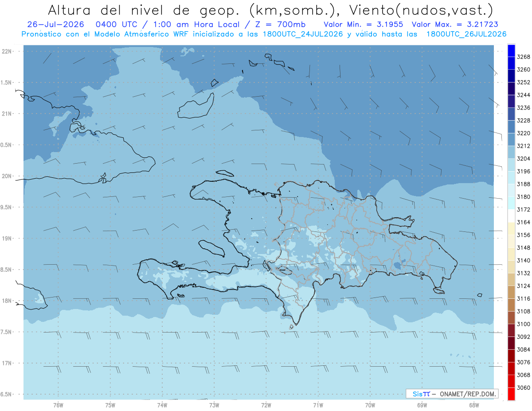Click the '7.5N' latitude label
This screenshot has width=532, height=411.
7,332
